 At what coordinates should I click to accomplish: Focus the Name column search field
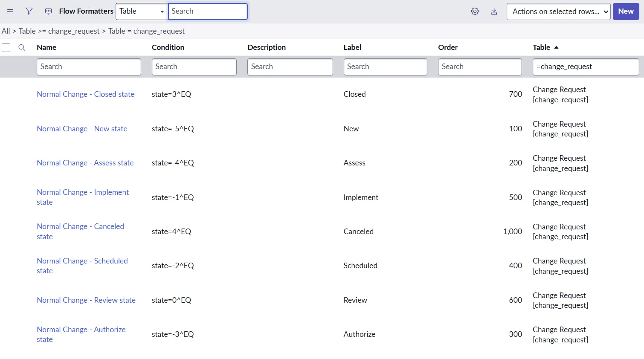(x=89, y=67)
